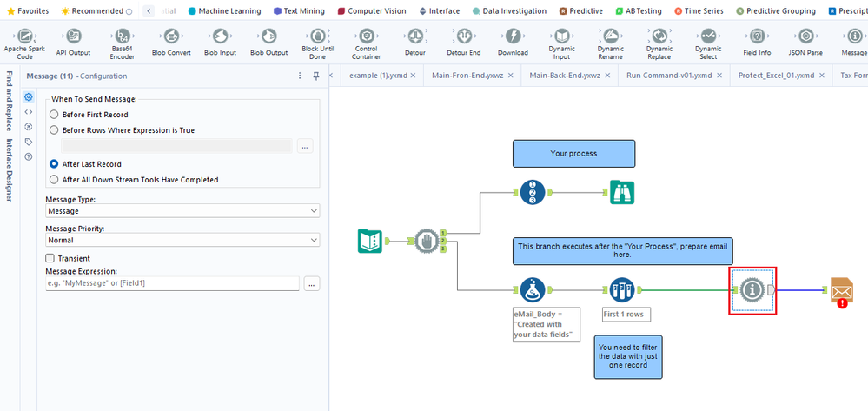The height and width of the screenshot is (411, 868).
Task: Open the help icon in side tabs
Action: (29, 156)
